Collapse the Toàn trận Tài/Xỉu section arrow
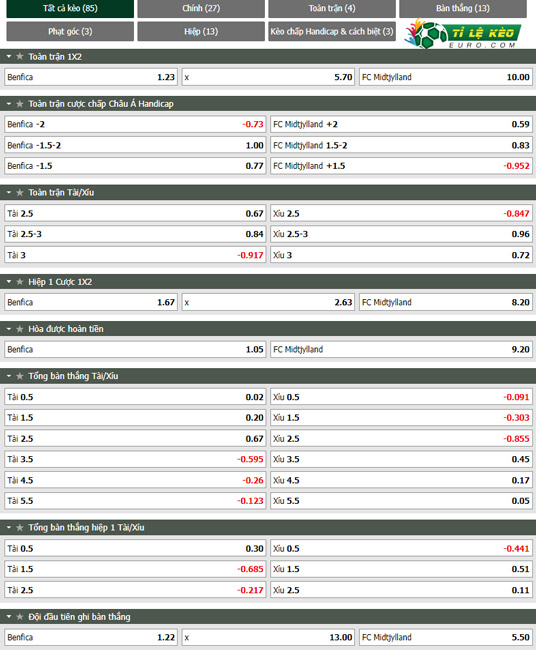Viewport: 536px width, 655px height. point(9,193)
